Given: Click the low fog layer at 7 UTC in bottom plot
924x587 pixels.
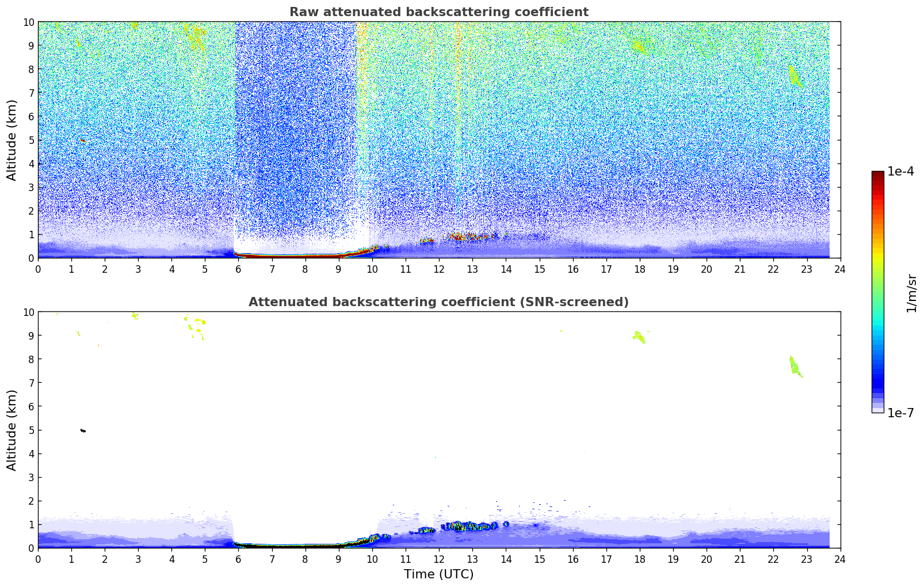Looking at the screenshot, I should point(272,545).
